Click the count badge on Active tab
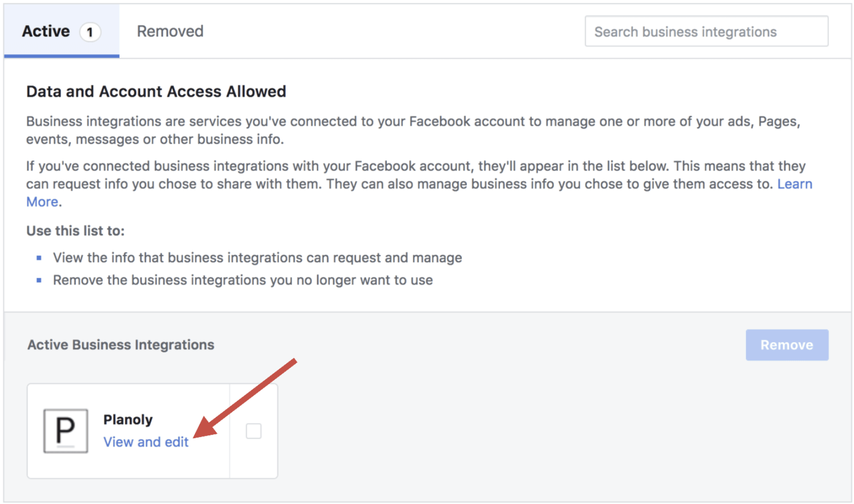 tap(90, 32)
